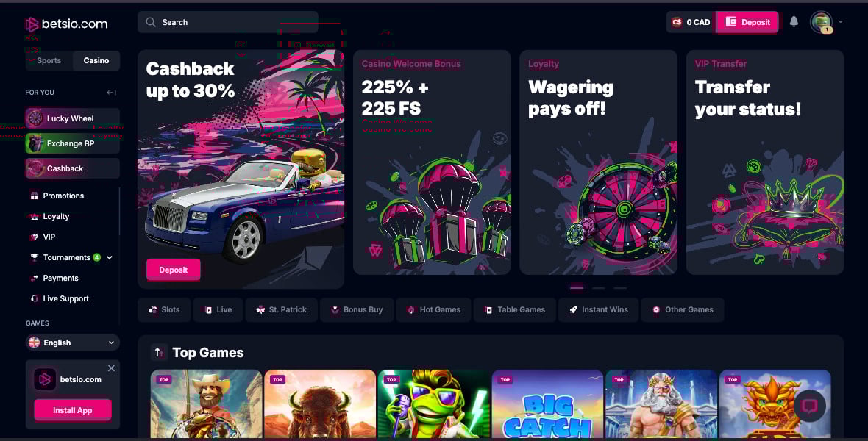Viewport: 868px width, 441px height.
Task: Click the Deposit button on the Cashback banner
Action: [174, 270]
